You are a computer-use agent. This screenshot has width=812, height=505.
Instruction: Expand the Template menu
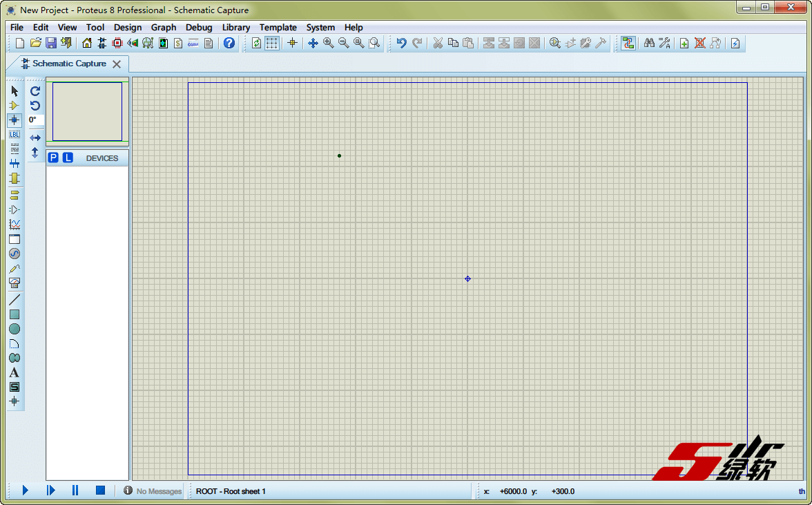[x=278, y=28]
